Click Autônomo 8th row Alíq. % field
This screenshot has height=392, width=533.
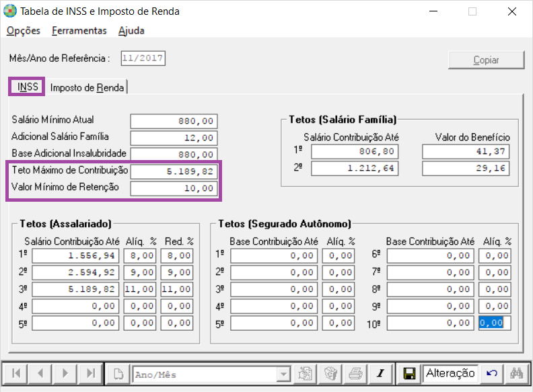(495, 289)
